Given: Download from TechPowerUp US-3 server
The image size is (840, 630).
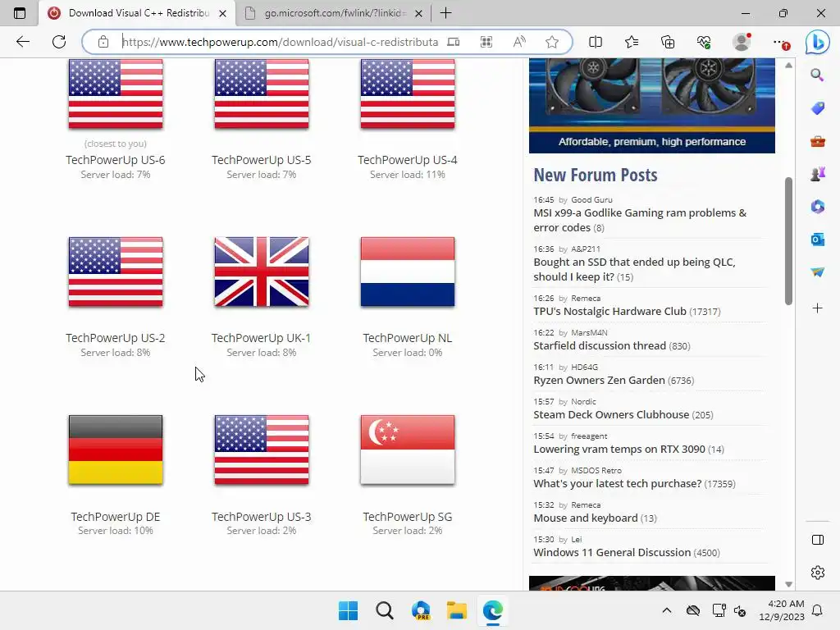Looking at the screenshot, I should [262, 450].
